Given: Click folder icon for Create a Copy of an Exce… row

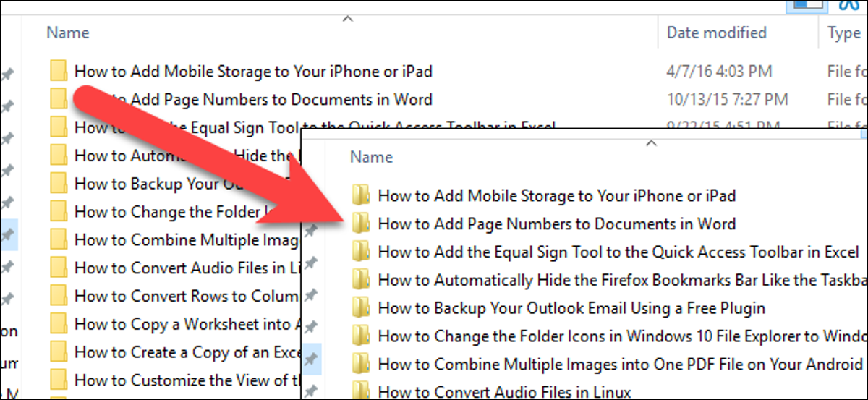Looking at the screenshot, I should 59,352.
